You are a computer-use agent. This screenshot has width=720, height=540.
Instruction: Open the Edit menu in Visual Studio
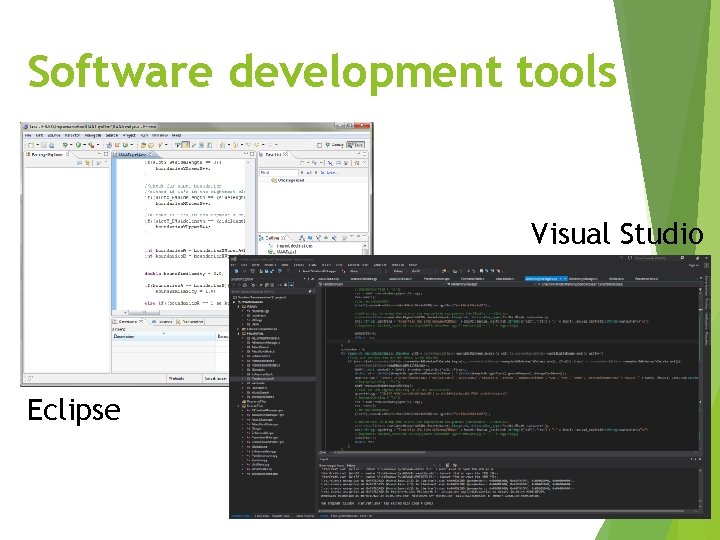pos(244,265)
